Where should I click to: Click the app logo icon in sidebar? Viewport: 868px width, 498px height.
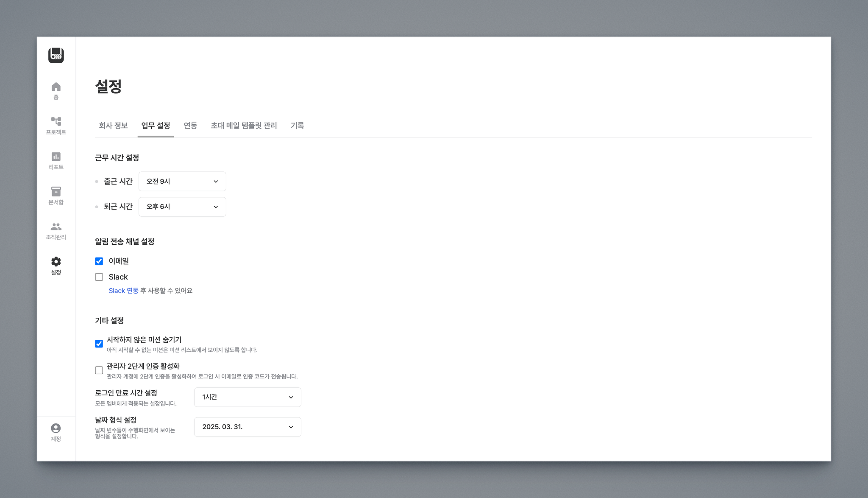[56, 56]
